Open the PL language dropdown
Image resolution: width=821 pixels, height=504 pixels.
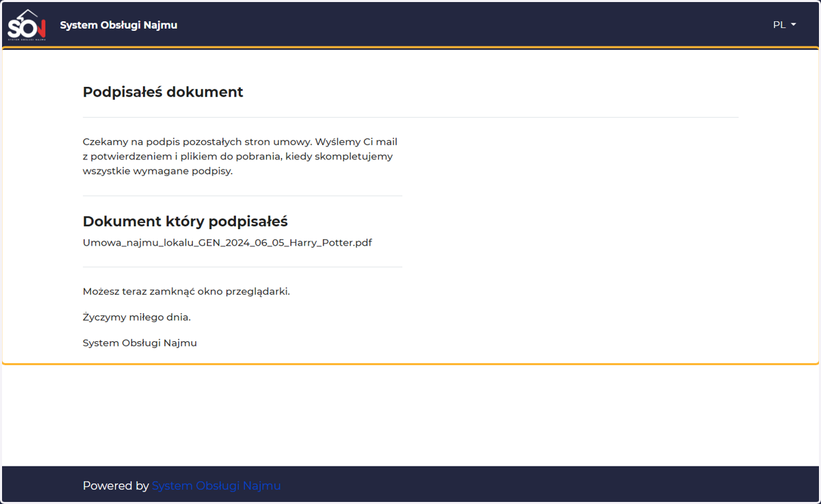[784, 25]
